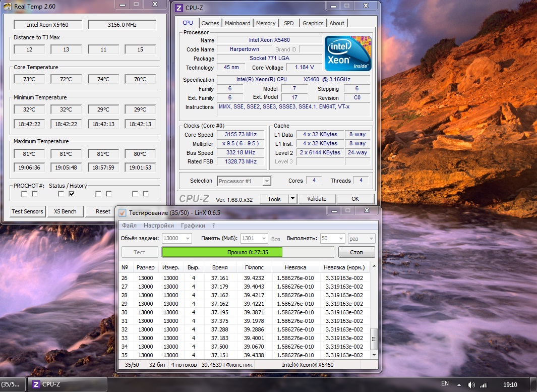537x392 pixels.
Task: Click the 39.0670 ГФлопс cell
Action: pos(254,347)
